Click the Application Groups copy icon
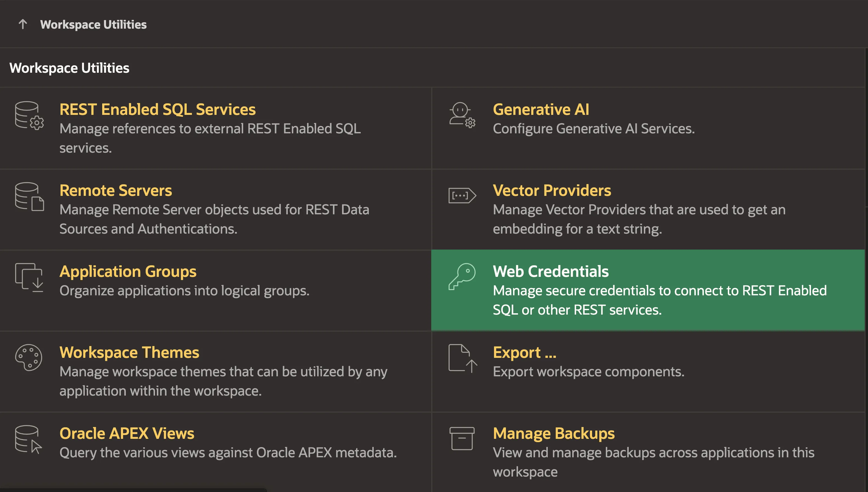 click(29, 277)
